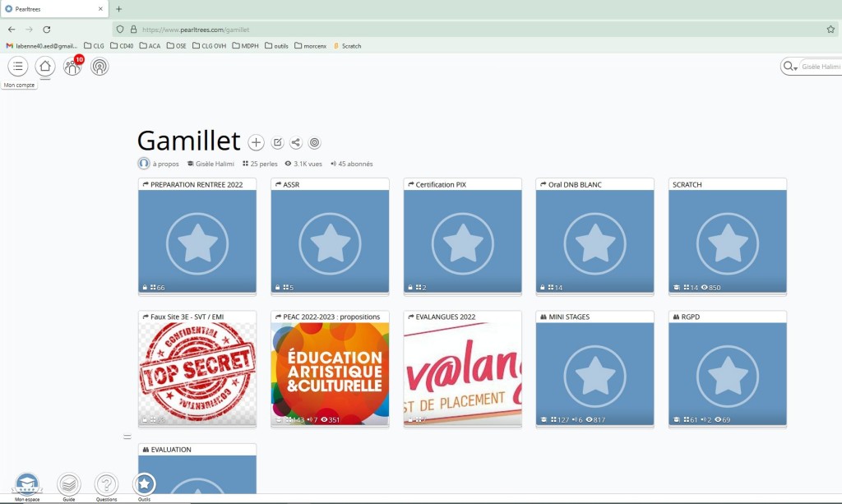Viewport: 842px width, 504px height.
Task: Open the à propos profile avatar
Action: pyautogui.click(x=143, y=164)
